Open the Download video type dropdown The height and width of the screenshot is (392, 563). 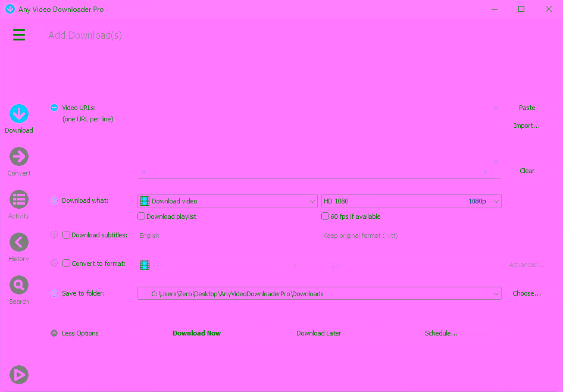click(228, 201)
